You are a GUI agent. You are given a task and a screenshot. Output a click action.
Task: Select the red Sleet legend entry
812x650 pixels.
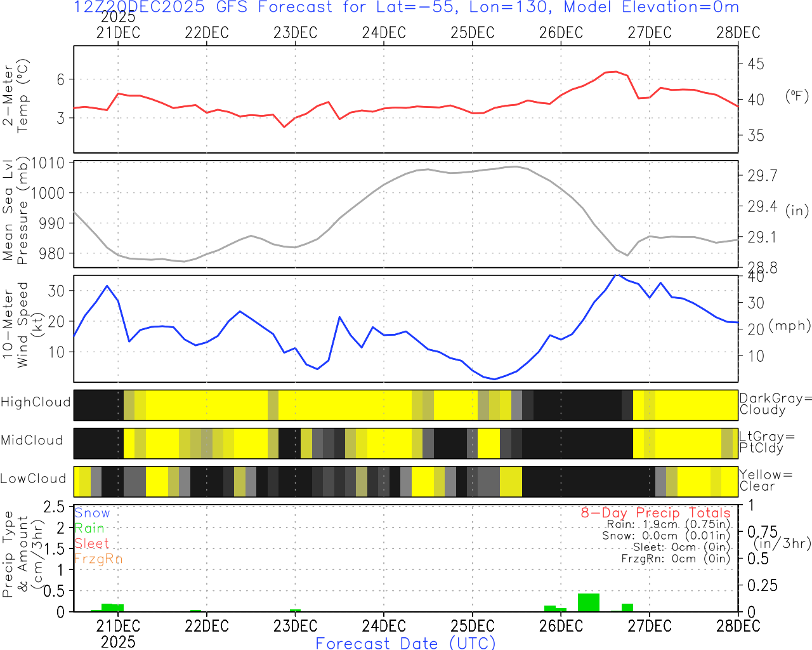(x=91, y=543)
